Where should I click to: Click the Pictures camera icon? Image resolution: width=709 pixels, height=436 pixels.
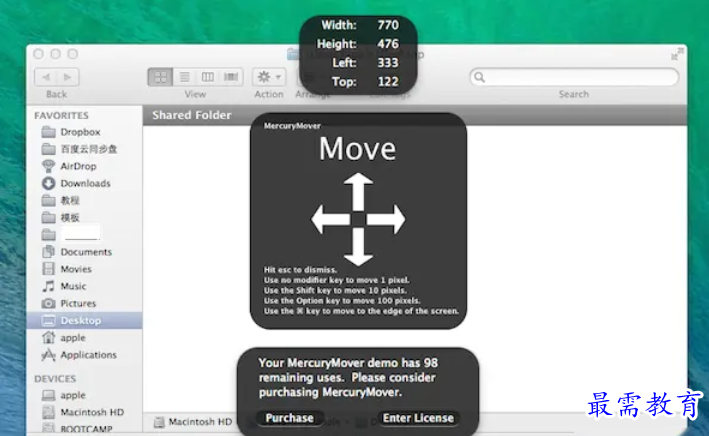(48, 303)
